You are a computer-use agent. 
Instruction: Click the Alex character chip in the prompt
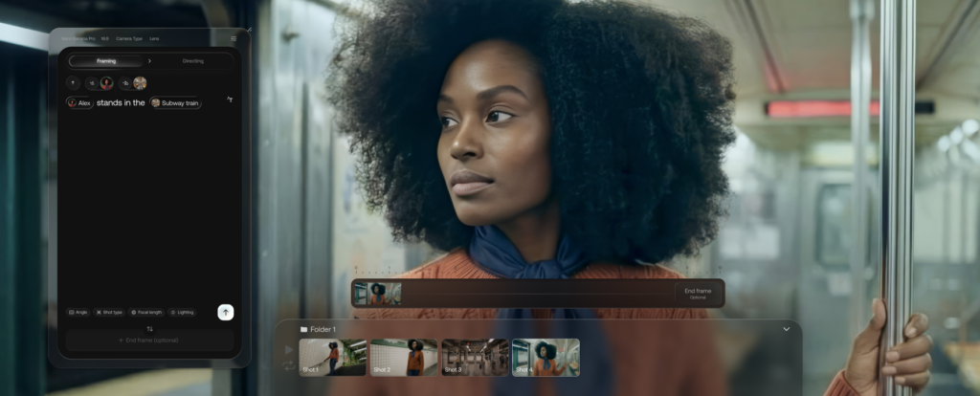tap(79, 103)
